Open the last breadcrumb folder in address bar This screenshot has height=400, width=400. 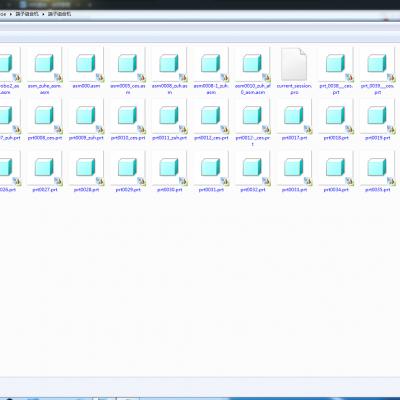tap(59, 14)
